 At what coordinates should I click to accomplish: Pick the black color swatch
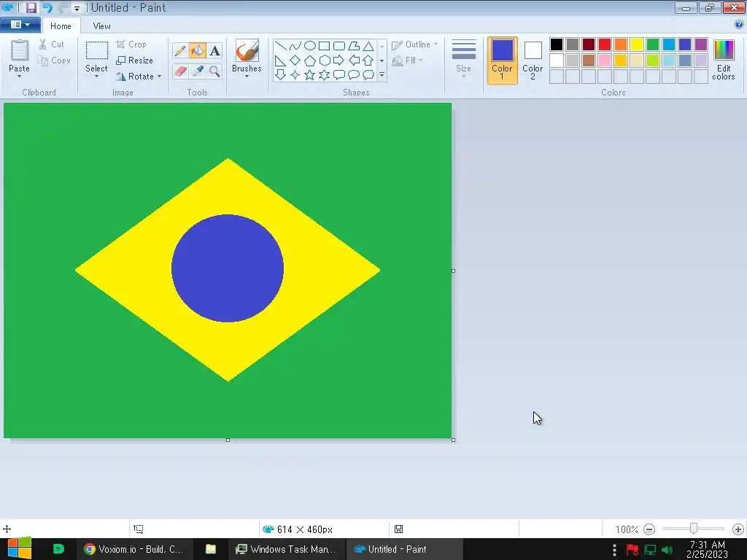tap(557, 44)
